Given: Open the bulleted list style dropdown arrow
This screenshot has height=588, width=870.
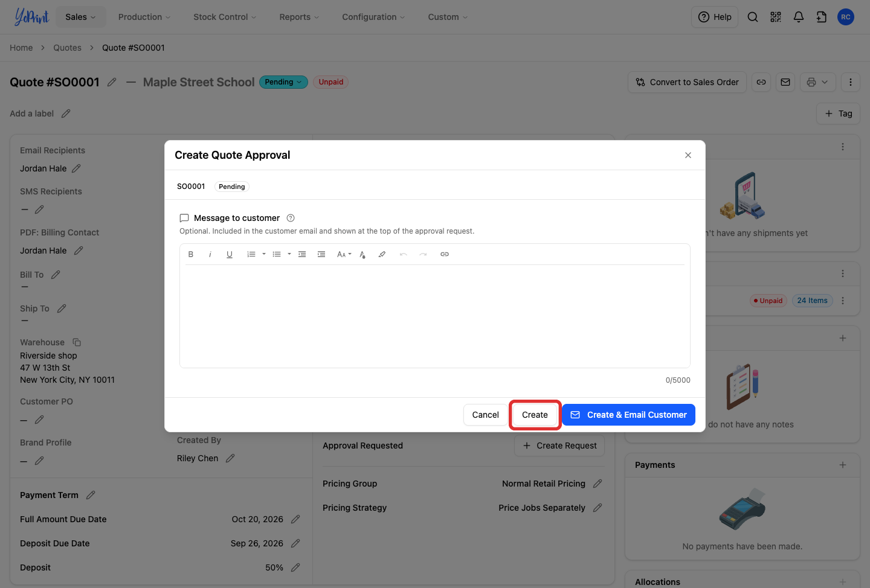Looking at the screenshot, I should pos(289,254).
